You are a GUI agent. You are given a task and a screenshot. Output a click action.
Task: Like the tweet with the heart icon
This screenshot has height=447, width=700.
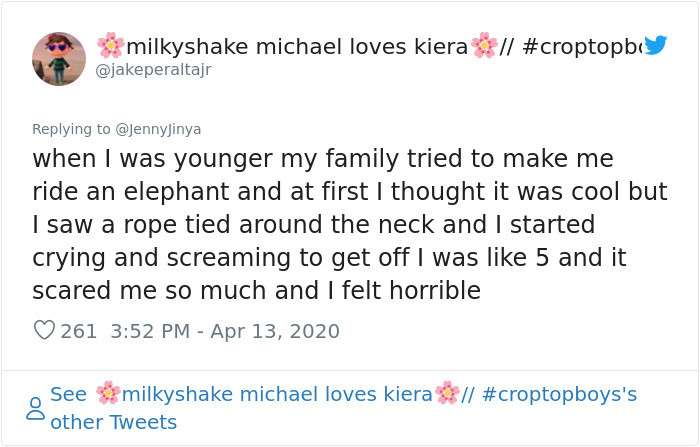point(44,330)
